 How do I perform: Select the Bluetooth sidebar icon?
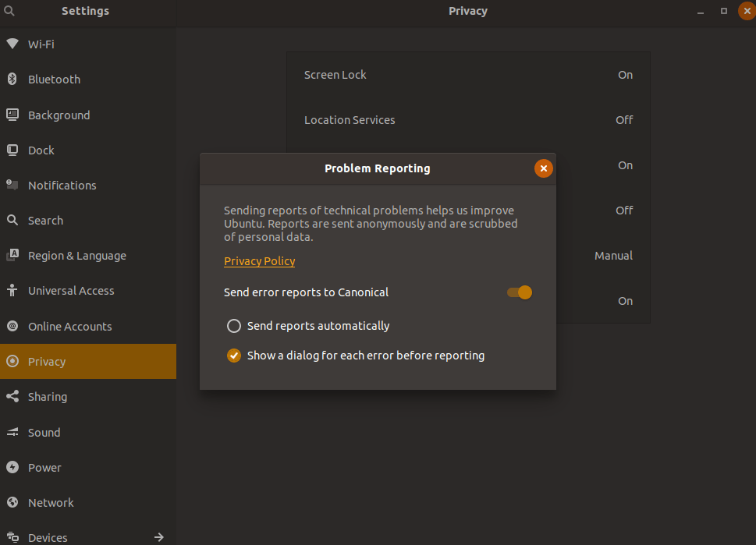[x=12, y=79]
